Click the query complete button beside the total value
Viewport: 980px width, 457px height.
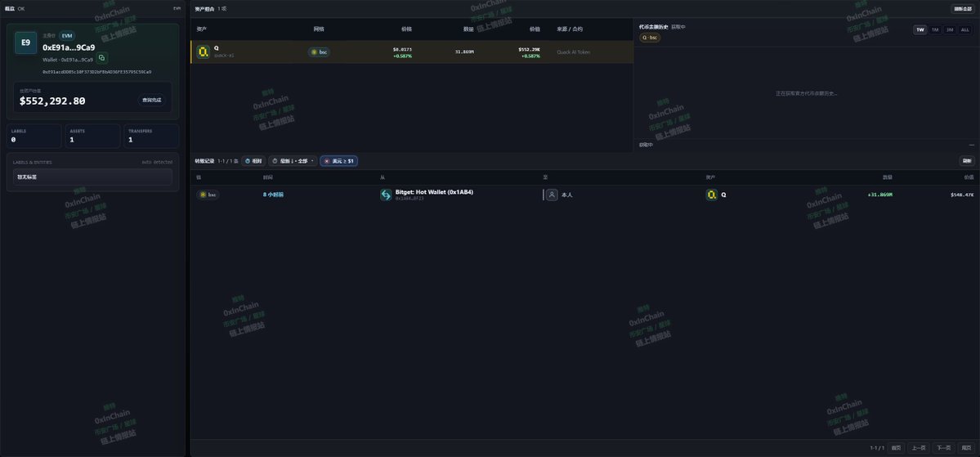[x=152, y=100]
